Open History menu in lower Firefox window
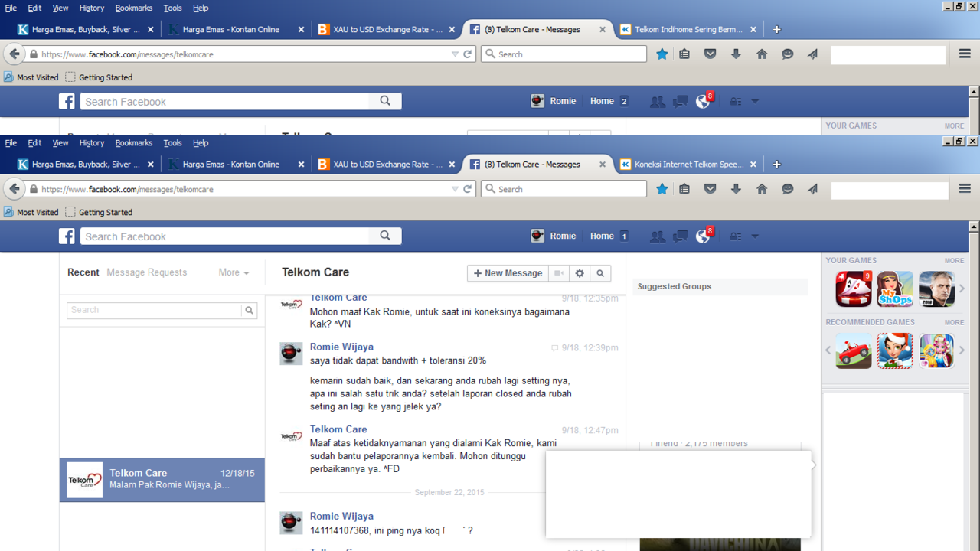 (92, 143)
